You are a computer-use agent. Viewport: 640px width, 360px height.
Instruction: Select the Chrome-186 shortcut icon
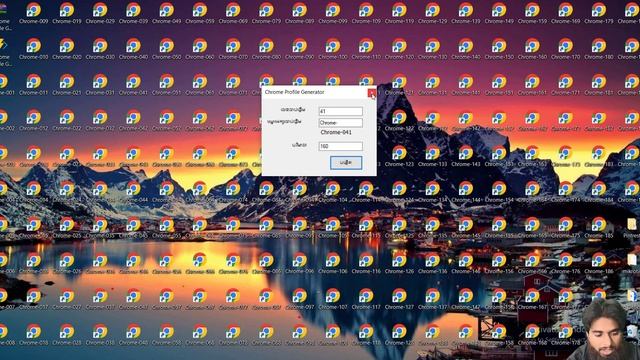[599, 263]
